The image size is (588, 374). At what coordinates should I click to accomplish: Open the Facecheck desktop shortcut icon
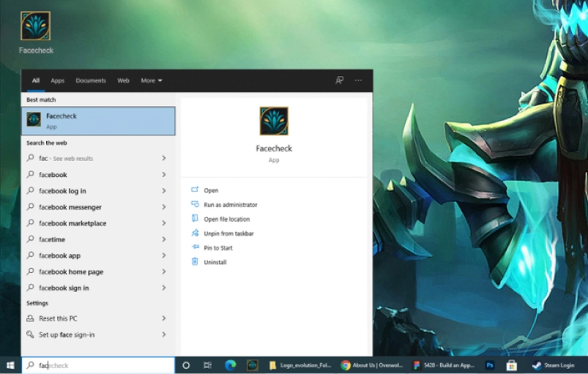(x=36, y=26)
